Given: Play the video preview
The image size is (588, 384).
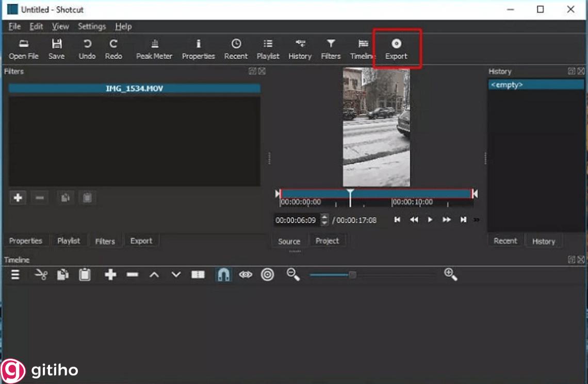Looking at the screenshot, I should [x=430, y=219].
